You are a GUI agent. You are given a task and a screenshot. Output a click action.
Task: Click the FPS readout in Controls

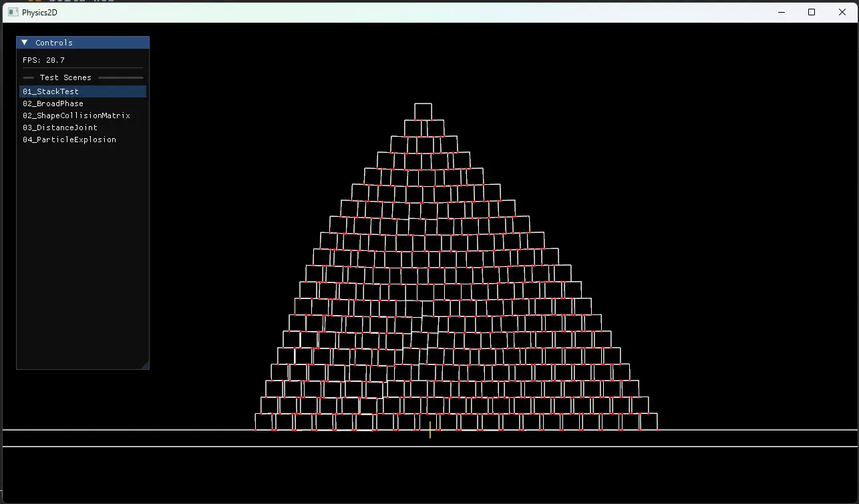(43, 60)
